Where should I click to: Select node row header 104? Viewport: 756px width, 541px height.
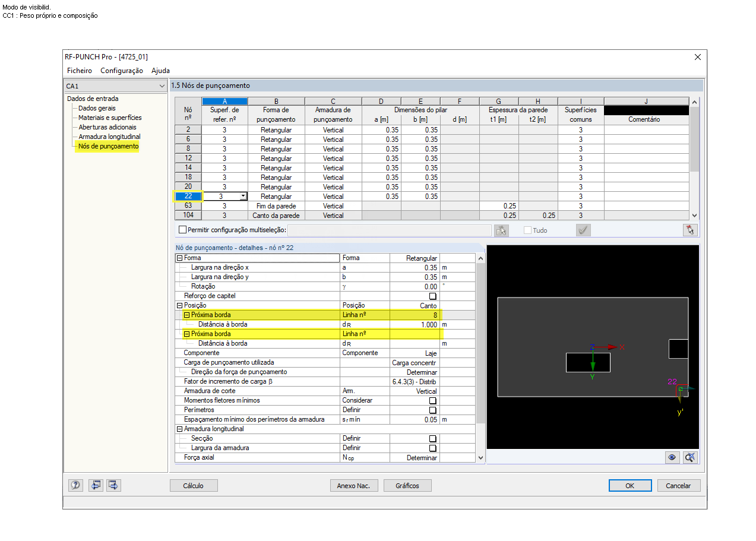[x=188, y=215]
